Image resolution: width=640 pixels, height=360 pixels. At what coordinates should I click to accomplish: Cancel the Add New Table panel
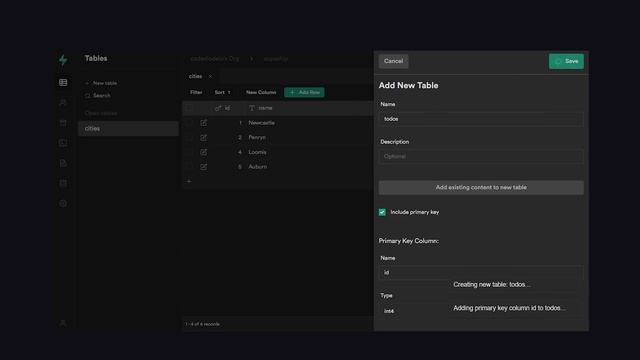(393, 61)
